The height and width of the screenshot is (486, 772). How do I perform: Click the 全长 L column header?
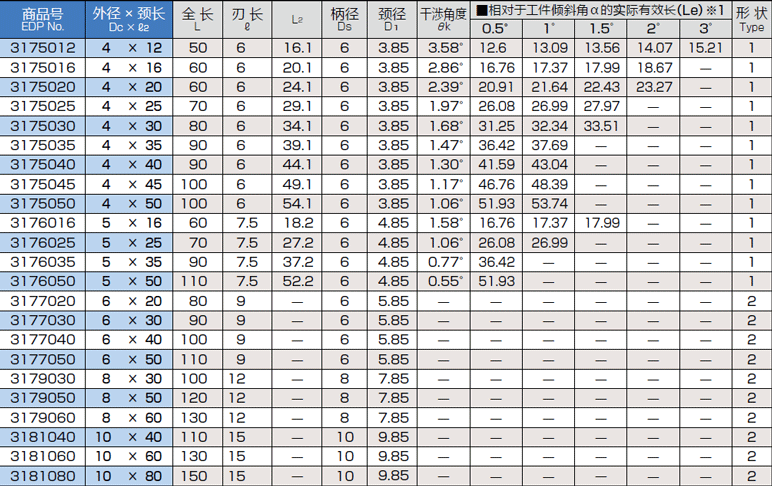tap(197, 20)
